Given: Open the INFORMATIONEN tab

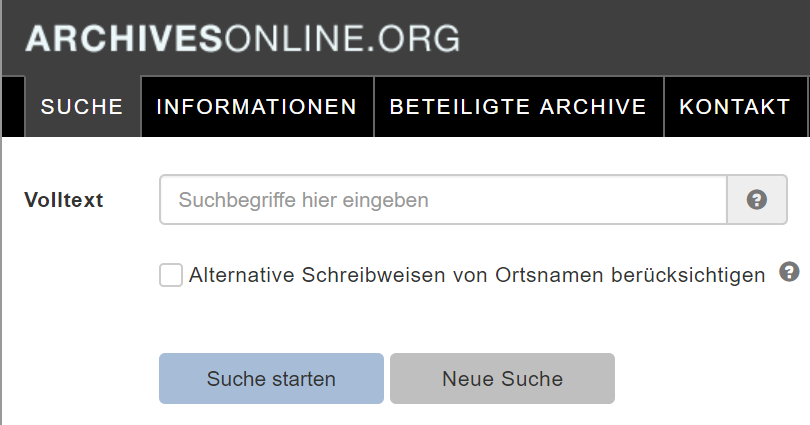Looking at the screenshot, I should click(x=257, y=106).
